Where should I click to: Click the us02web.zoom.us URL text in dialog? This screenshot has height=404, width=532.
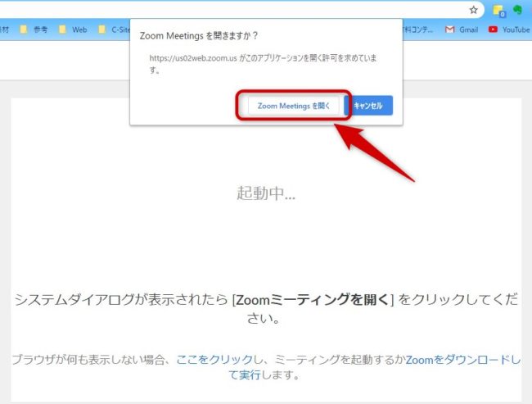[x=193, y=59]
